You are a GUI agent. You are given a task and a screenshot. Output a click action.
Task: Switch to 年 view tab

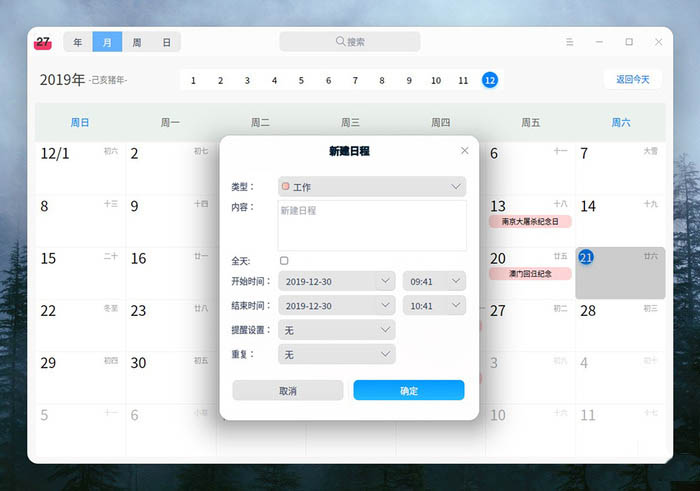click(x=78, y=42)
